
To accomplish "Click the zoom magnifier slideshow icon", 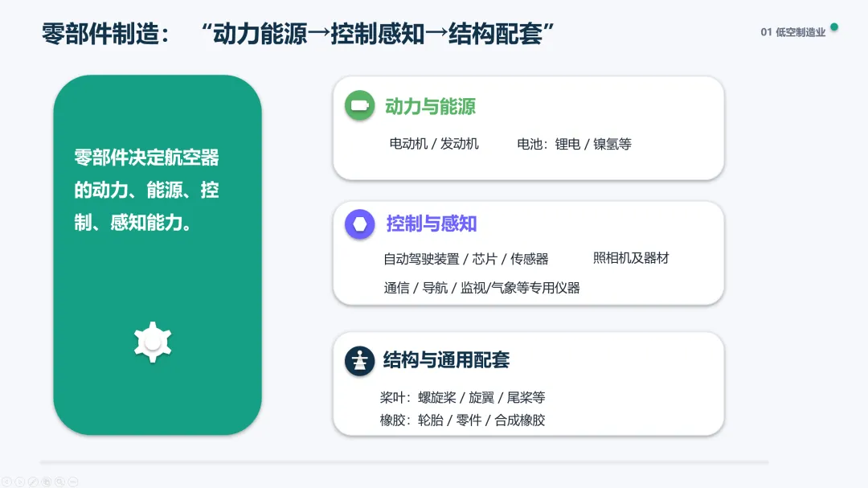I will (59, 482).
